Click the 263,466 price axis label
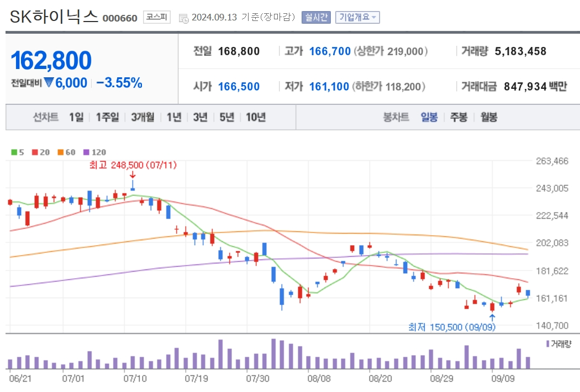Viewport: 580px width, 392px height. pyautogui.click(x=552, y=161)
